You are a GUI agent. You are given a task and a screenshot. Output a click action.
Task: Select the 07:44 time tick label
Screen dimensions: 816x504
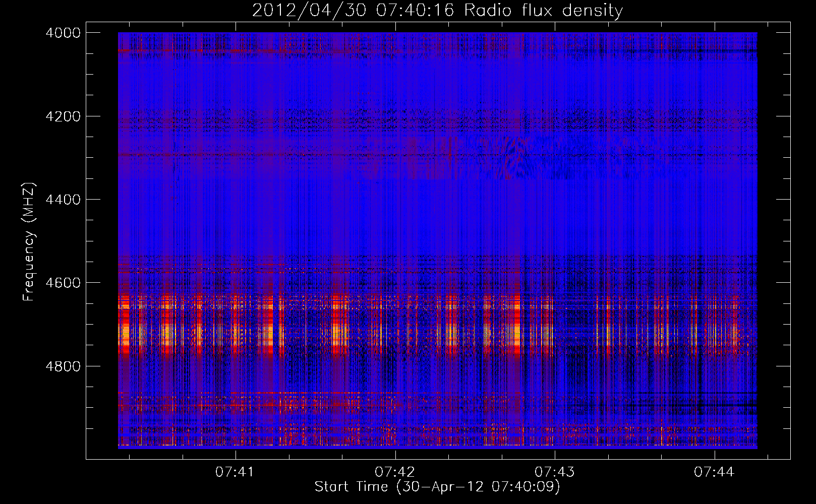(x=714, y=472)
